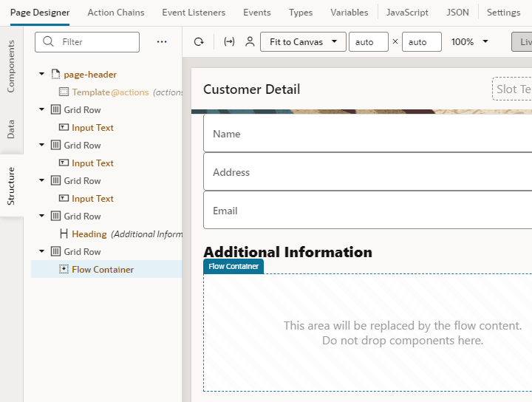
Task: Click the Flow Container icon in tree
Action: click(64, 270)
